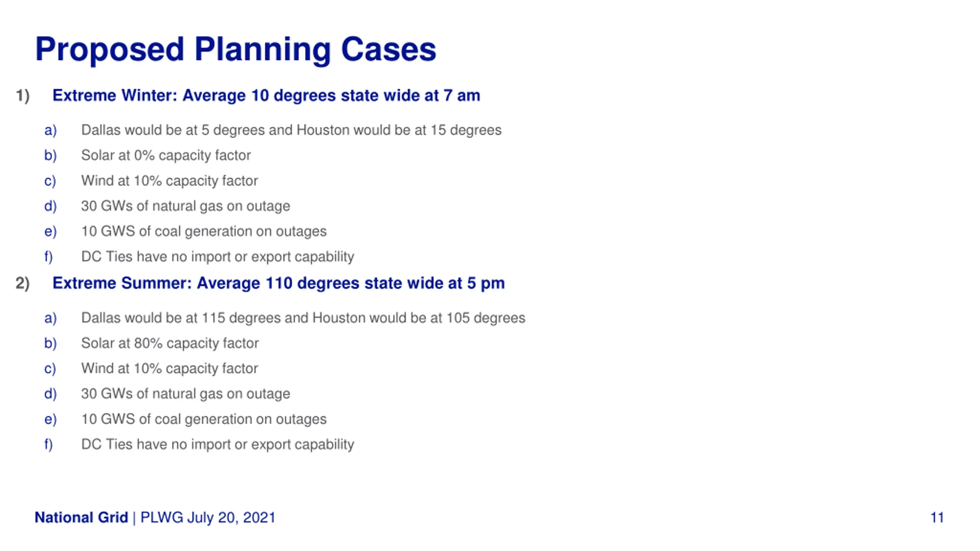Image resolution: width=980 pixels, height=551 pixels.
Task: Click summer 'DC Ties have no import' line
Action: point(217,444)
